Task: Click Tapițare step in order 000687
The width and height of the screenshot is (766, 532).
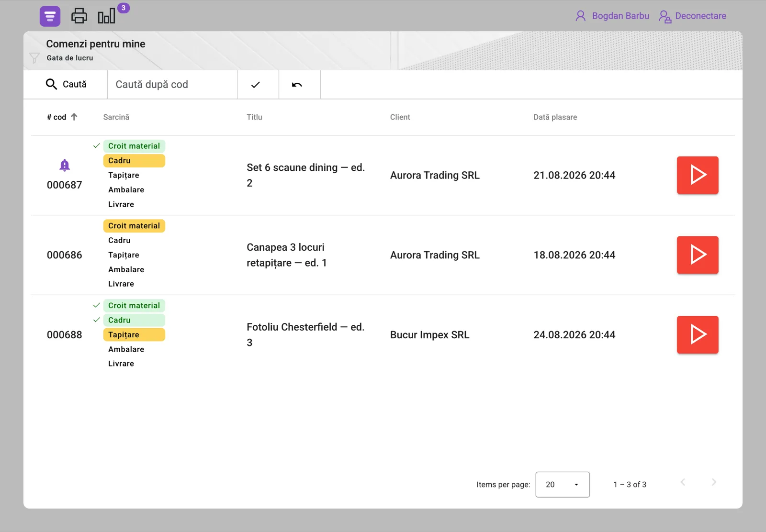Action: tap(124, 175)
